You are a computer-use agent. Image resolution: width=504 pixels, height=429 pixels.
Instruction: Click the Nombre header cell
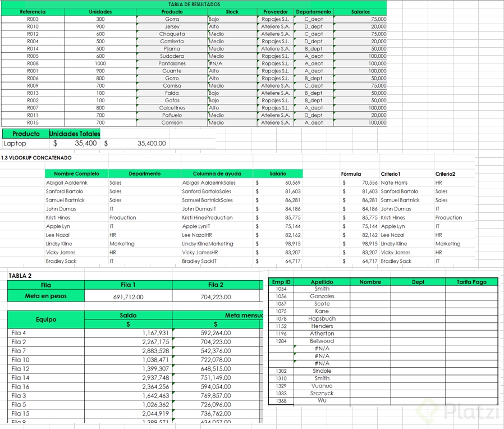tap(370, 282)
